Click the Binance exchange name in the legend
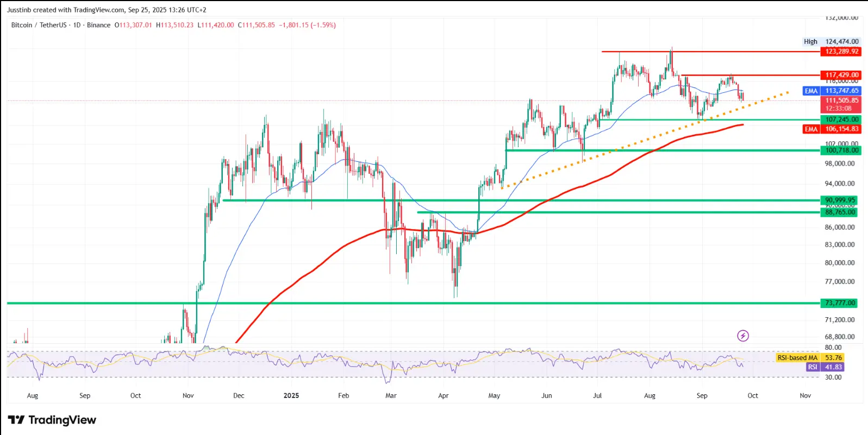 (98, 25)
